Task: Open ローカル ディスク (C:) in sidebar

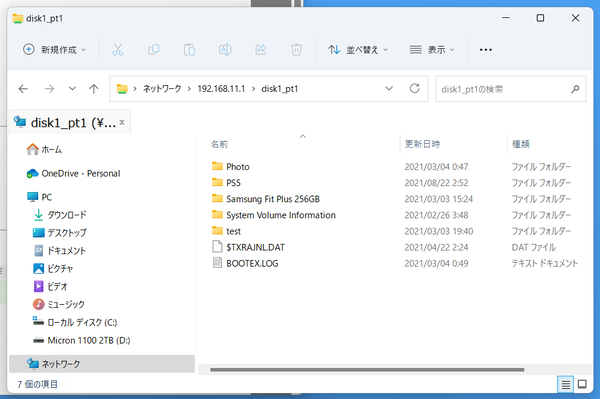Action: tap(75, 322)
